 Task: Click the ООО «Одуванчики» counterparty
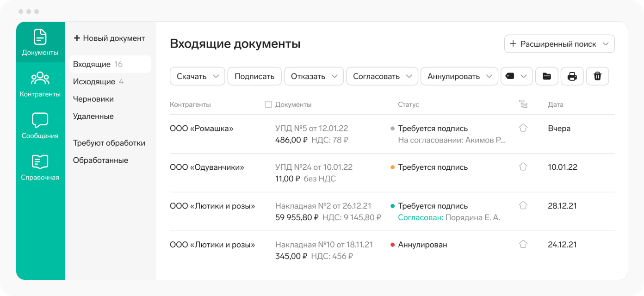(207, 167)
